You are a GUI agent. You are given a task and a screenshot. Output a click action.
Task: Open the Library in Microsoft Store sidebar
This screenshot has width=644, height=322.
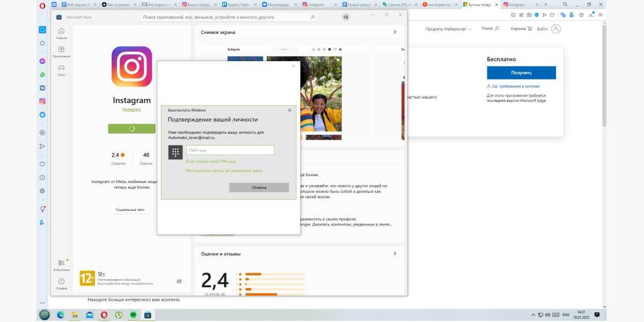coord(61,265)
